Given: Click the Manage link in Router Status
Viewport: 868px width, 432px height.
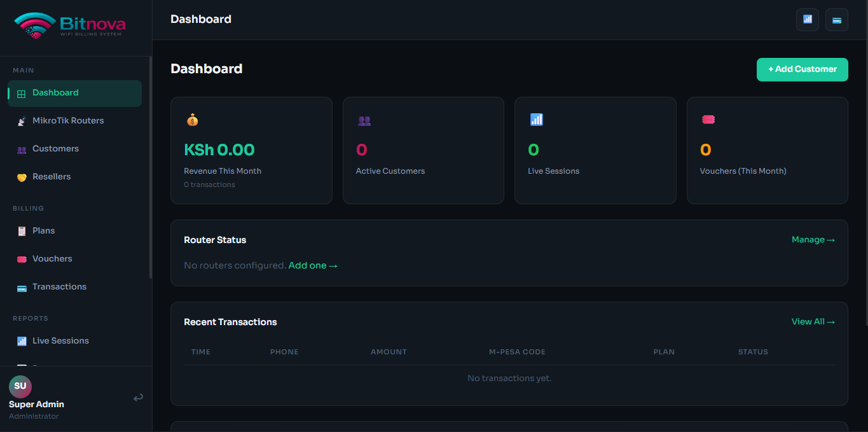Looking at the screenshot, I should tap(813, 240).
